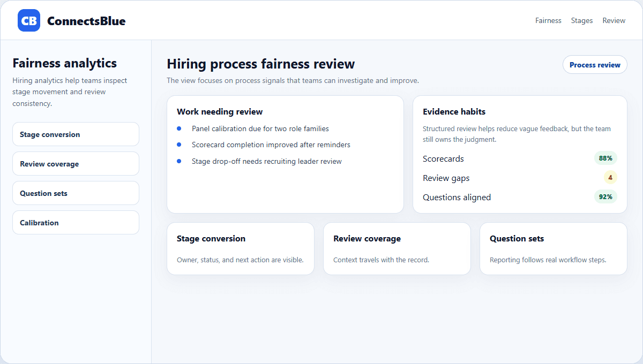
Task: Click the 88% Scorecards badge
Action: coord(605,158)
